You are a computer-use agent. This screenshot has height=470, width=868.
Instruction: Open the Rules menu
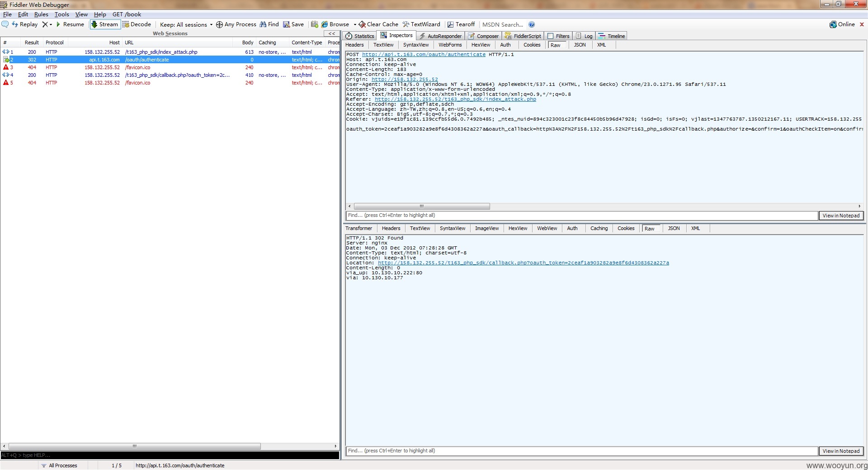pyautogui.click(x=41, y=14)
